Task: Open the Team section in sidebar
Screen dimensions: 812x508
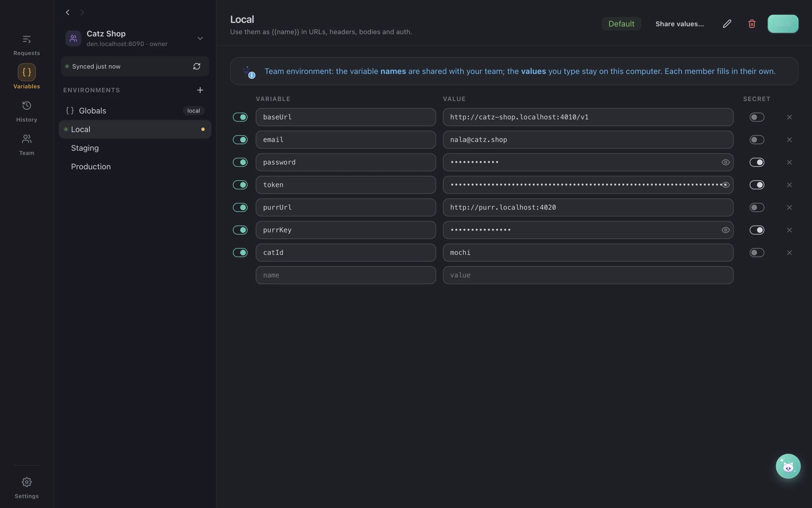Action: pyautogui.click(x=26, y=145)
